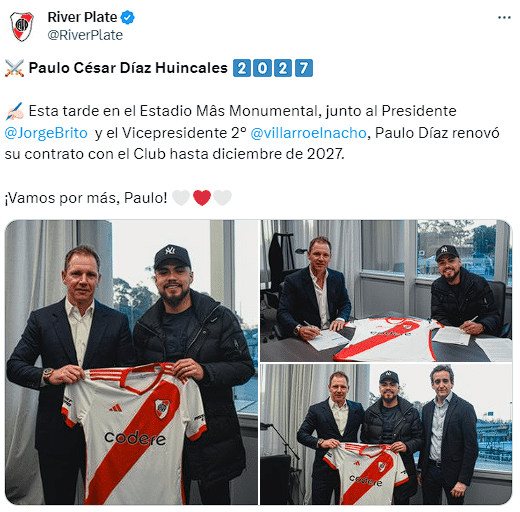Open the @JorgeBrito mention
Image resolution: width=520 pixels, height=512 pixels.
[x=46, y=133]
